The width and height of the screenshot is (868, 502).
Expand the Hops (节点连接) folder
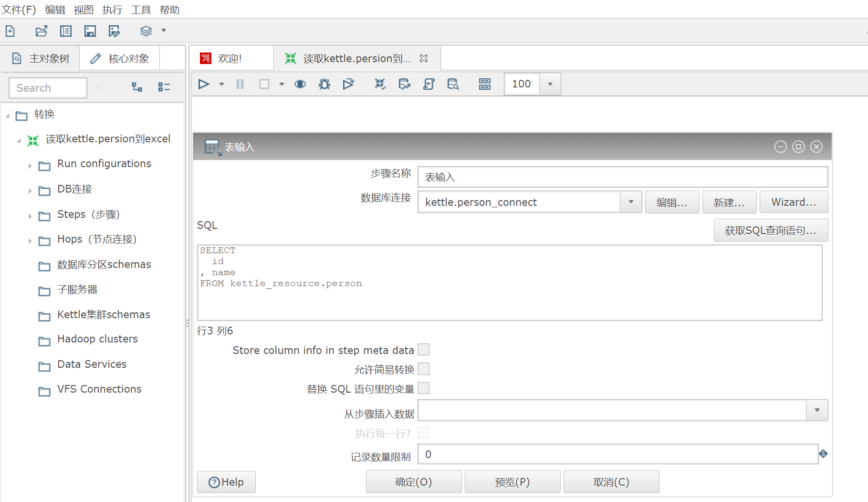click(30, 241)
